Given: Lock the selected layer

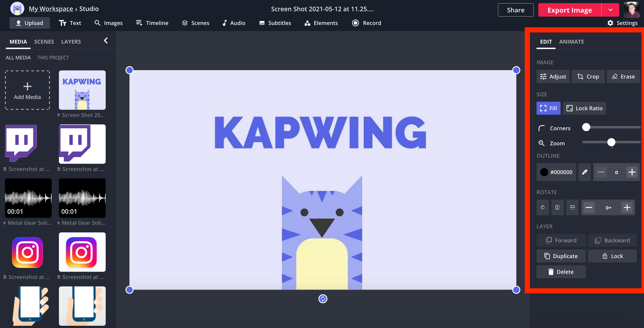Looking at the screenshot, I should 612,256.
